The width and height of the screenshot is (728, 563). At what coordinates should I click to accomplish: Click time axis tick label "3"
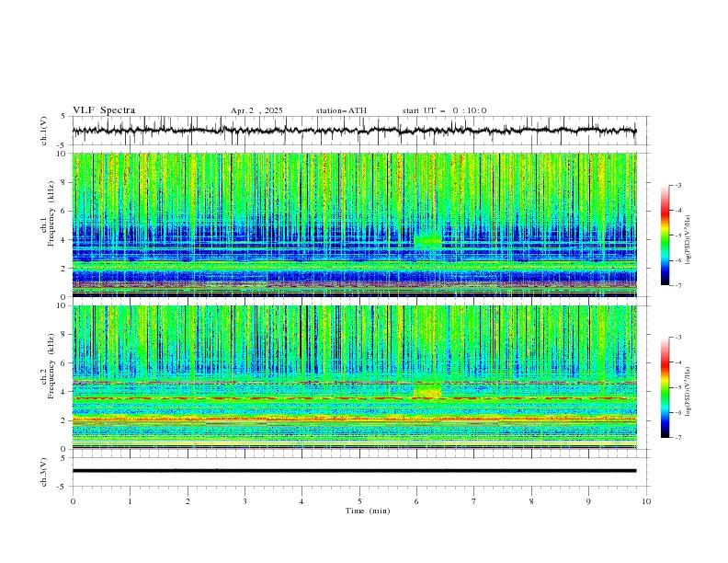tap(245, 501)
